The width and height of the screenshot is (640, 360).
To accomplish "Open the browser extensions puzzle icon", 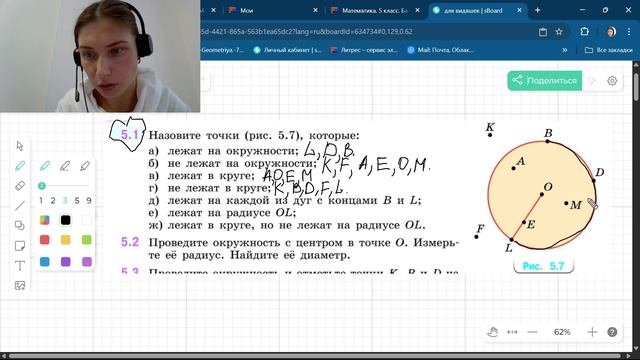I will pyautogui.click(x=584, y=31).
